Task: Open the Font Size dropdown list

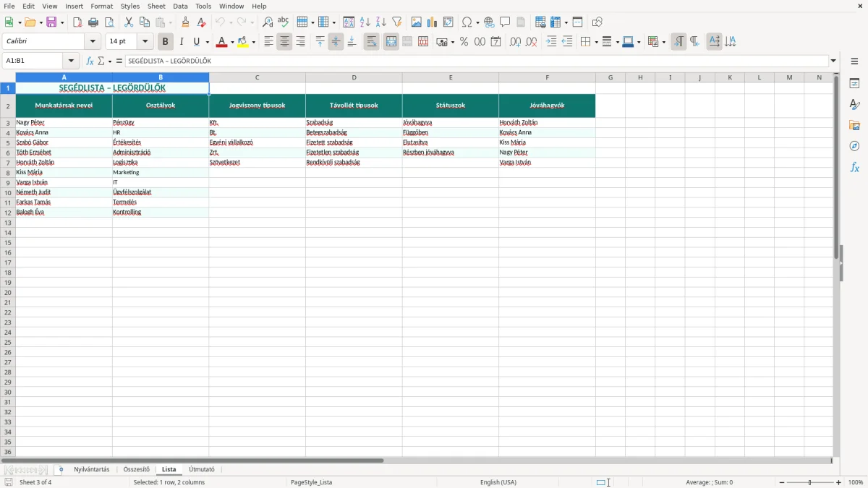Action: coord(145,42)
